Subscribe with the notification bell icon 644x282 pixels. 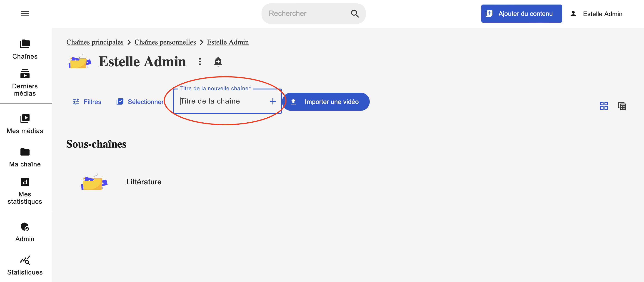[218, 62]
